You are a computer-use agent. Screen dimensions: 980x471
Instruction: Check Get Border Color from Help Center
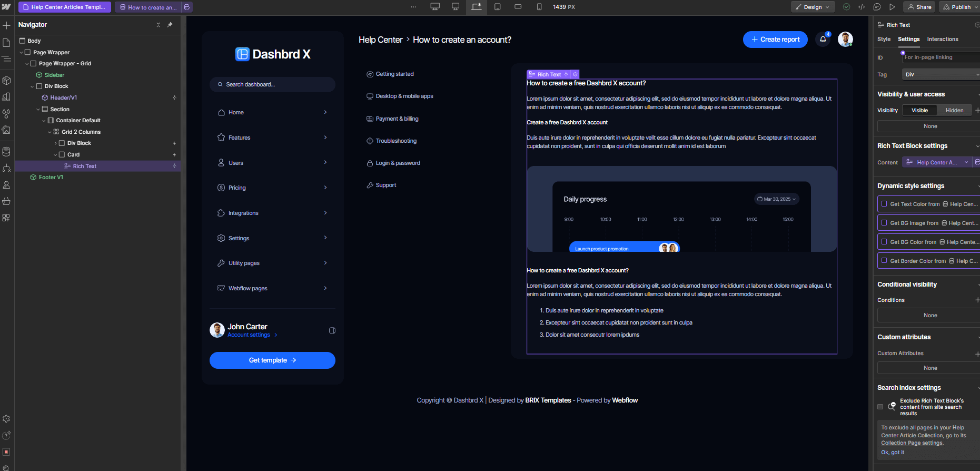884,261
